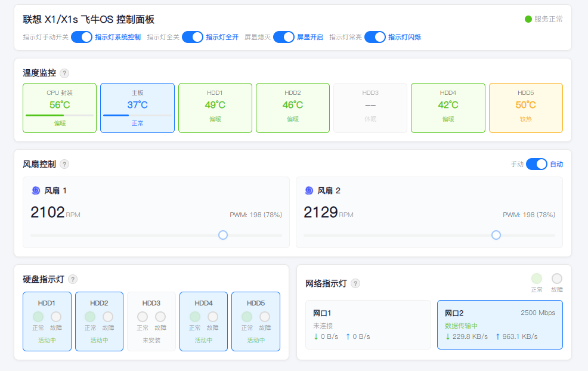Click HDD2 正常 indicator light

click(x=90, y=317)
